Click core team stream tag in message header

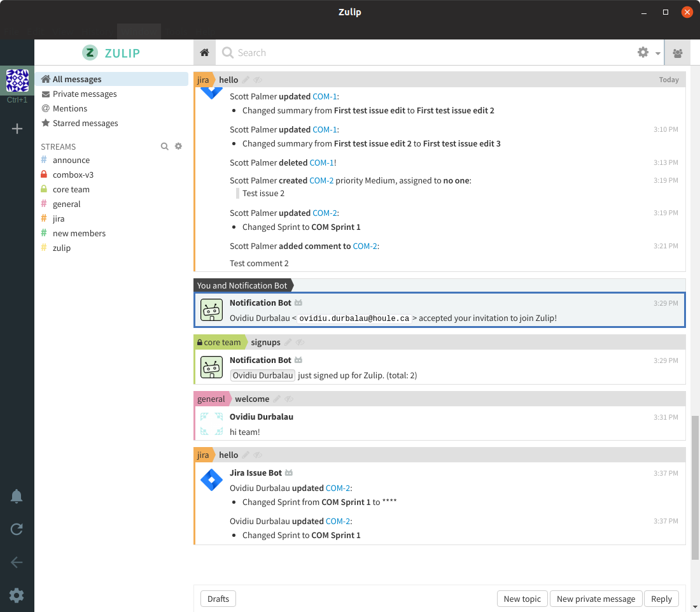click(x=219, y=342)
